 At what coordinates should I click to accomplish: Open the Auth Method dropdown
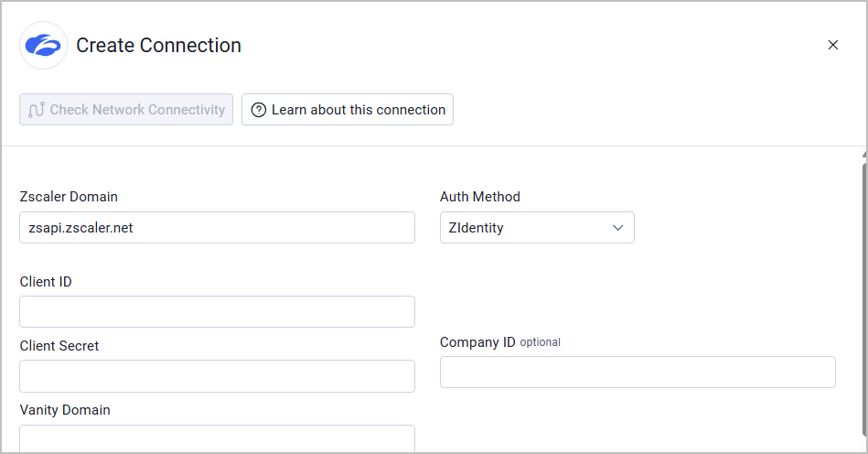pyautogui.click(x=537, y=228)
